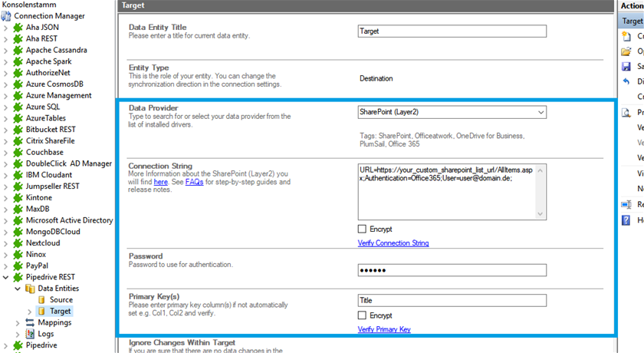Screen dimensions: 644x353
Task: Click the Preview magnifier icon
Action: (x=626, y=112)
